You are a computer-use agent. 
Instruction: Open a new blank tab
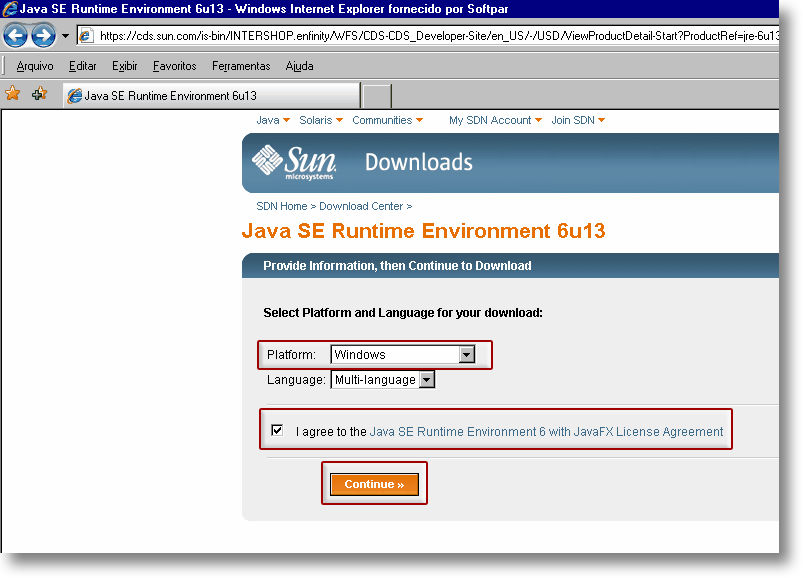coord(377,96)
